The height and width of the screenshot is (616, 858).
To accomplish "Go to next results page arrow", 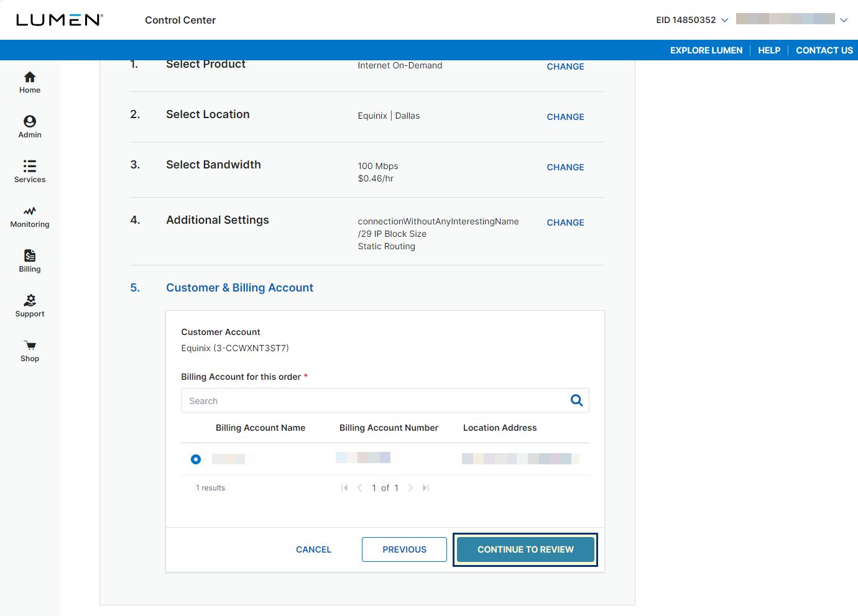I will tap(410, 488).
